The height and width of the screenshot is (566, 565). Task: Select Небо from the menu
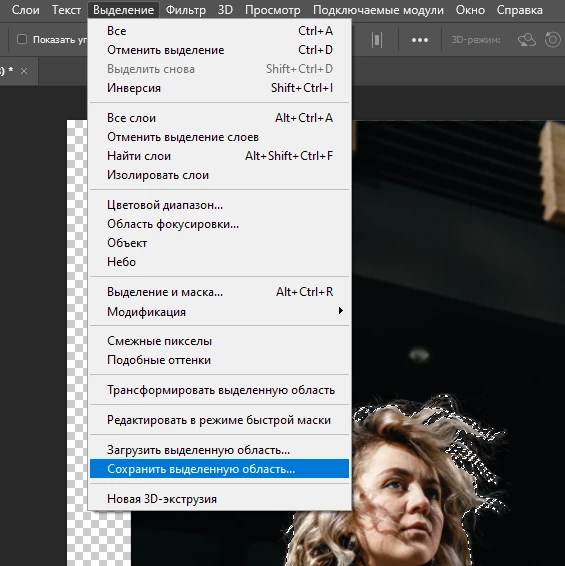[x=220, y=262]
